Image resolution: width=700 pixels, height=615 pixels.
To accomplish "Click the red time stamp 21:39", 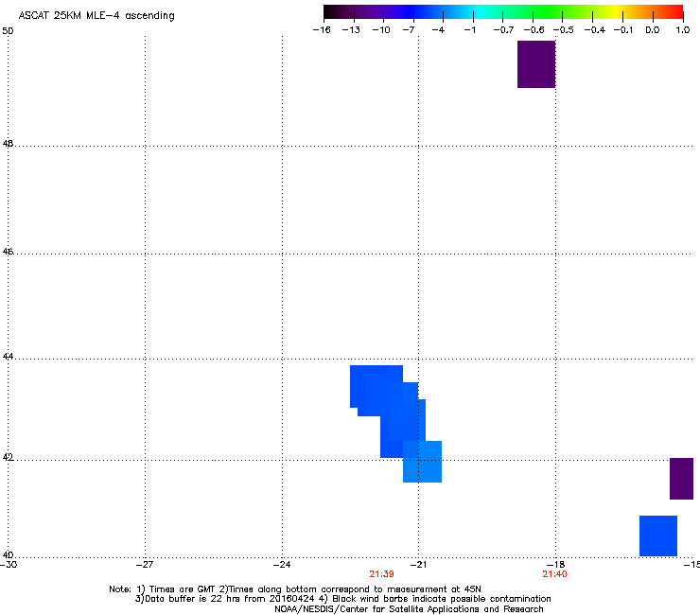I will click(382, 574).
